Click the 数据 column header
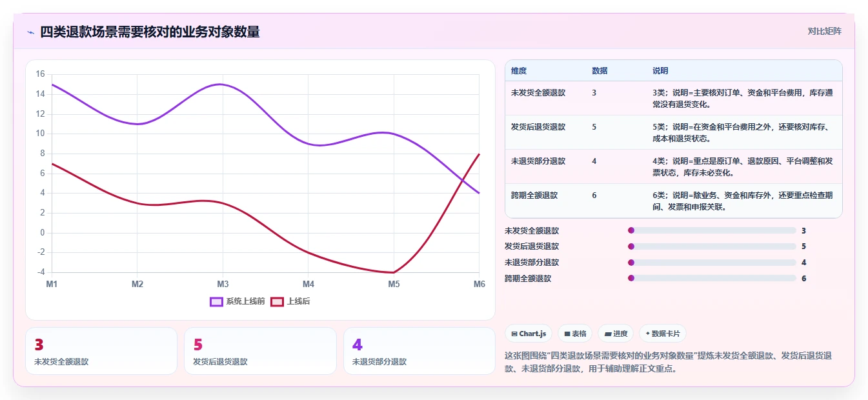 600,71
